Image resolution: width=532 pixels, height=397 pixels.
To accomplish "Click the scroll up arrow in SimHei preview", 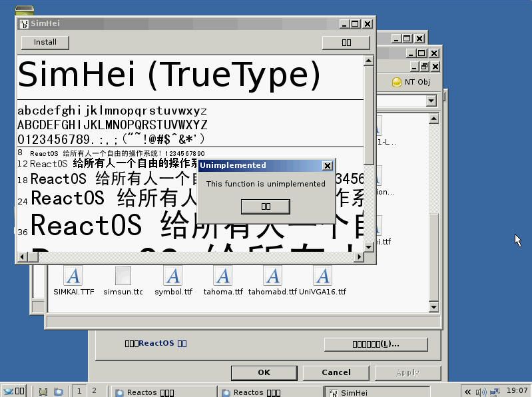I will [368, 61].
